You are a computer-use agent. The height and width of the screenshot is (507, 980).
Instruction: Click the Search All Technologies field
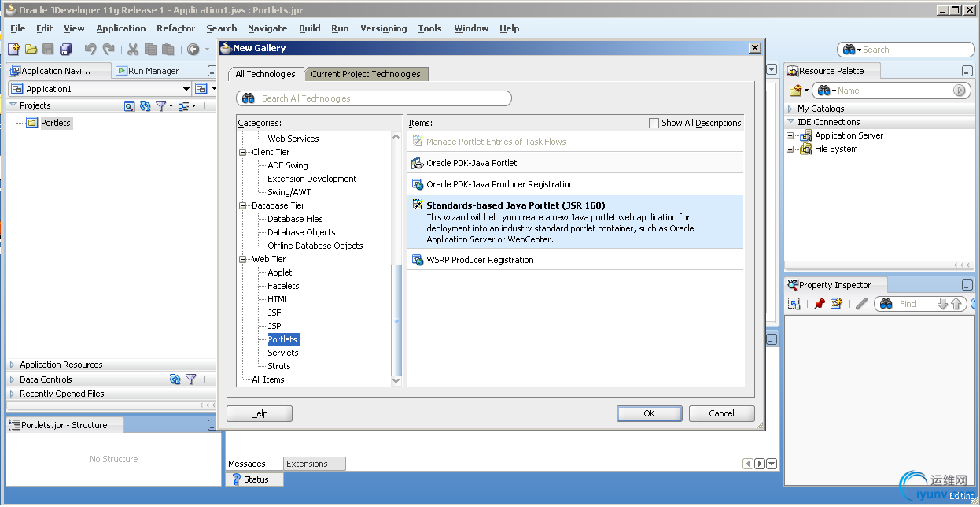(374, 98)
